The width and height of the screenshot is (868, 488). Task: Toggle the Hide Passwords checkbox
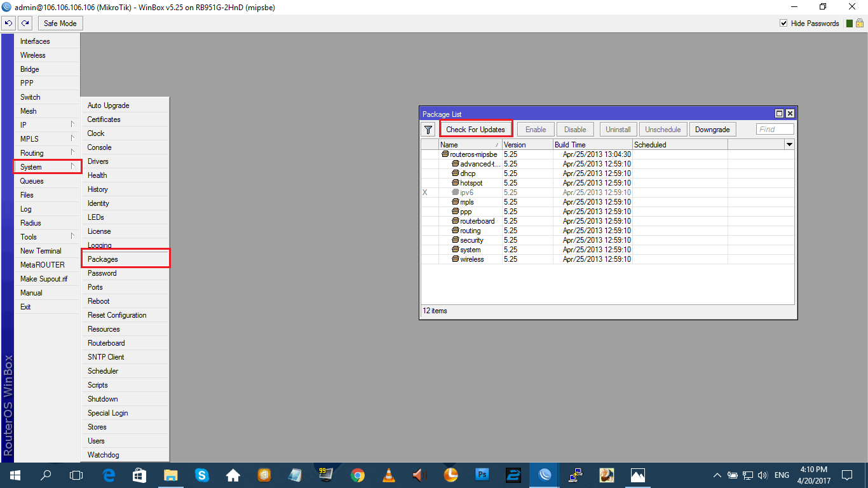tap(783, 24)
